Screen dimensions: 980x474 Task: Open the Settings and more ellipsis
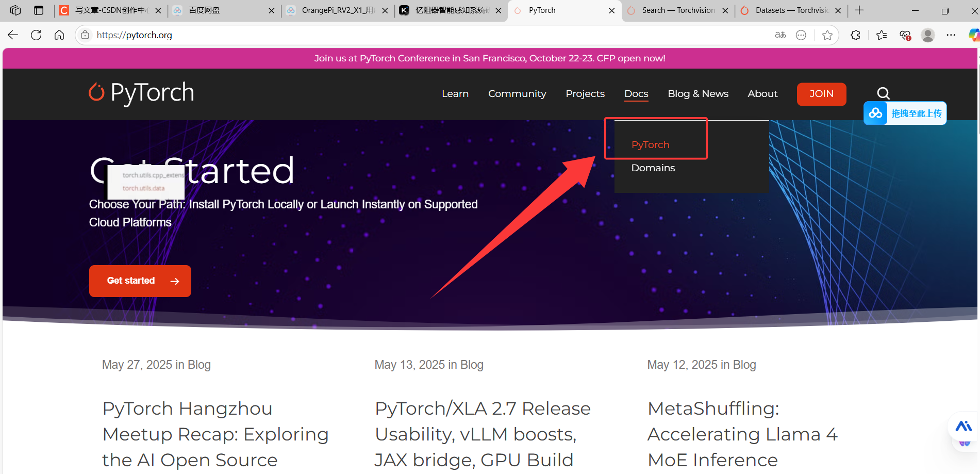click(x=951, y=35)
